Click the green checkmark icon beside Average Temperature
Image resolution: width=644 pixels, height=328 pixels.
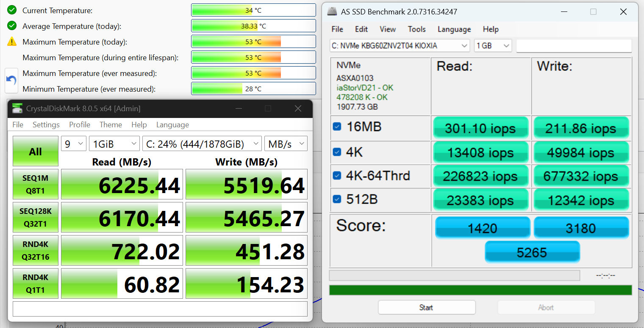[x=12, y=26]
